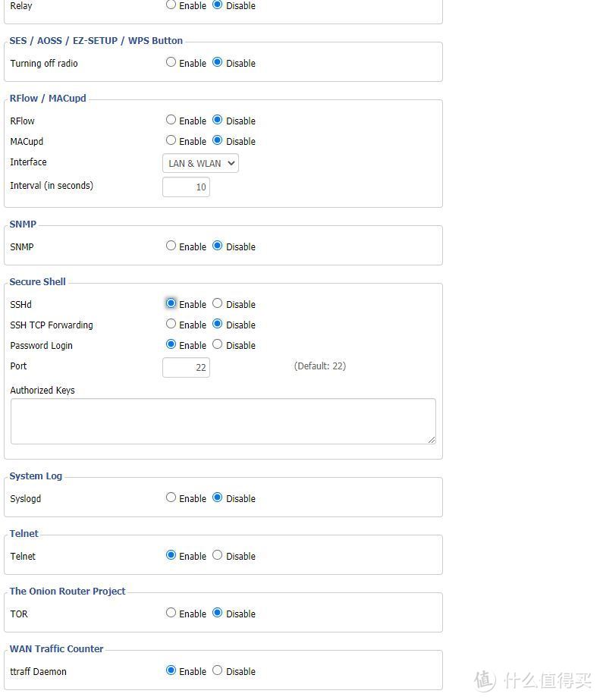Enable Turning off radio option
Screen dimensions: 600x700
(x=171, y=62)
